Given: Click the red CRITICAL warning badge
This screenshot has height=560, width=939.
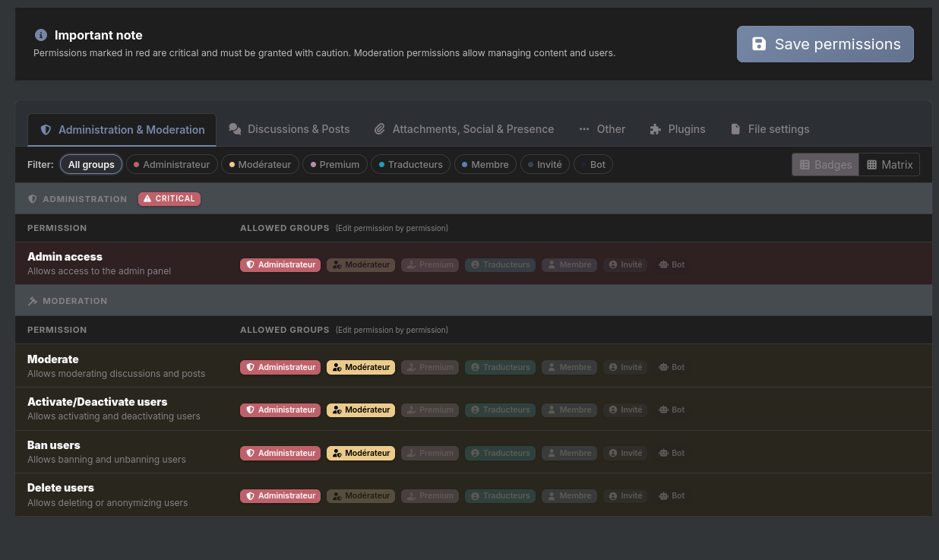Looking at the screenshot, I should click(x=169, y=199).
